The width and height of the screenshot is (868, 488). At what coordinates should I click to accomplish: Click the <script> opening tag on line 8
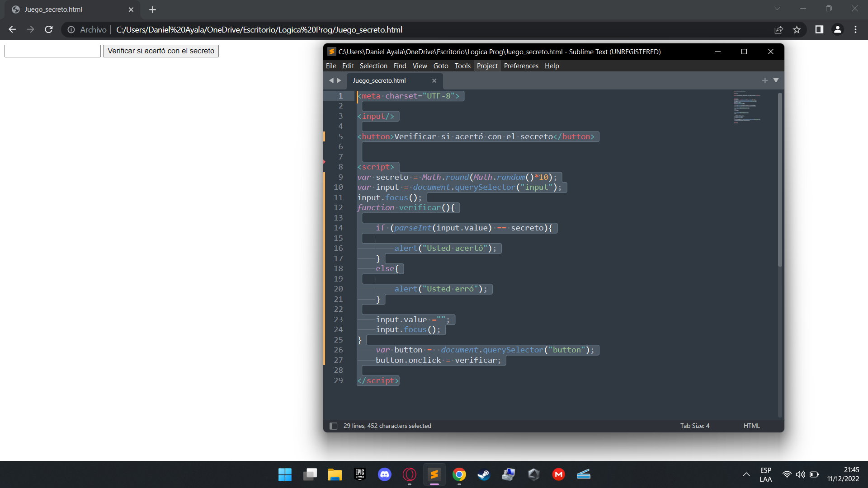coord(376,167)
